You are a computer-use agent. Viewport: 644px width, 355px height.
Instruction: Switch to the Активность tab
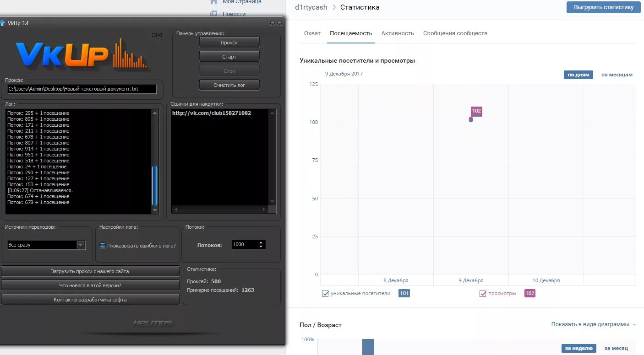click(x=398, y=33)
